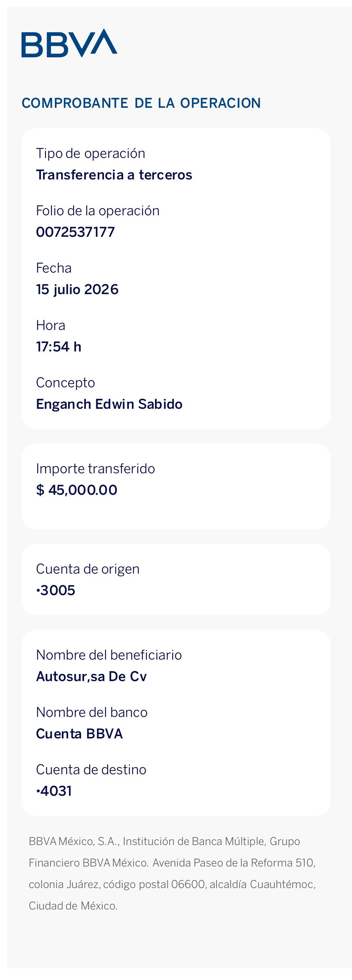This screenshot has width=352, height=980.
Task: Click the Nombre del beneficiario label
Action: click(109, 655)
